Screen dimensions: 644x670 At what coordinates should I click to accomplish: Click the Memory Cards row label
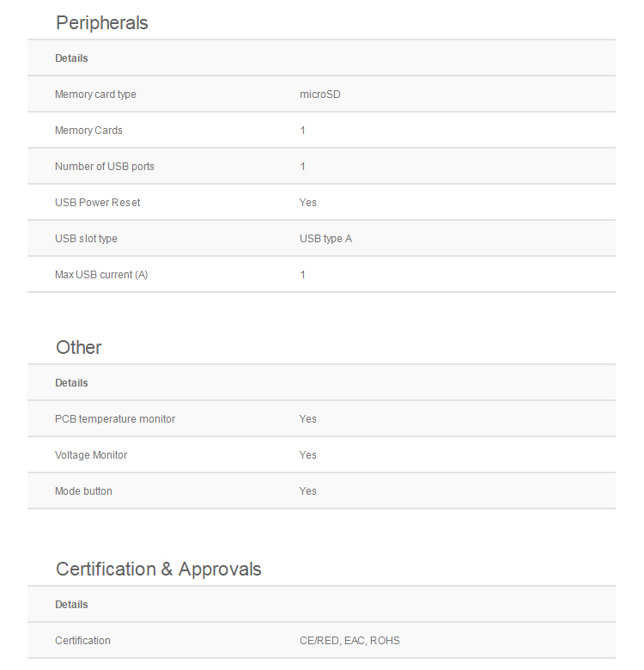pyautogui.click(x=88, y=131)
